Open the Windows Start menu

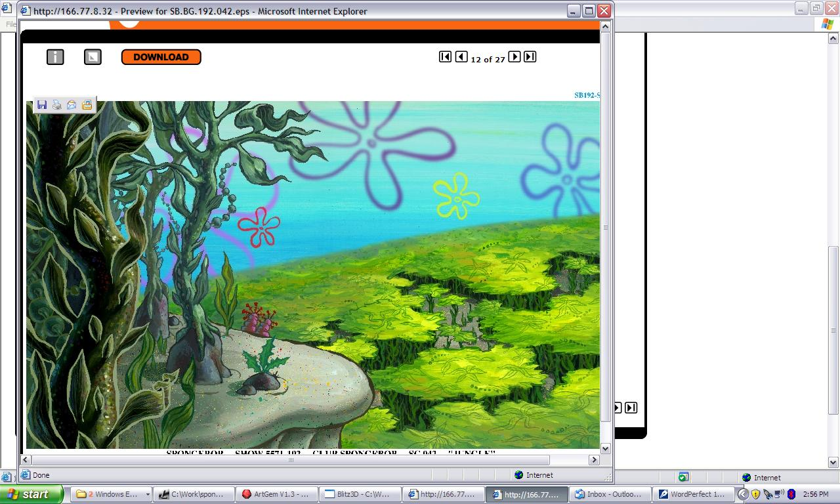tap(31, 494)
